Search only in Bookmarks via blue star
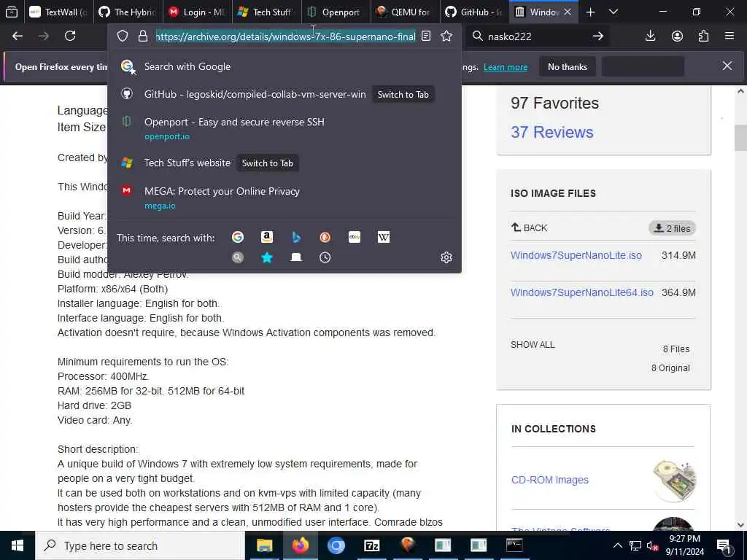Viewport: 747px width, 560px height. (267, 257)
